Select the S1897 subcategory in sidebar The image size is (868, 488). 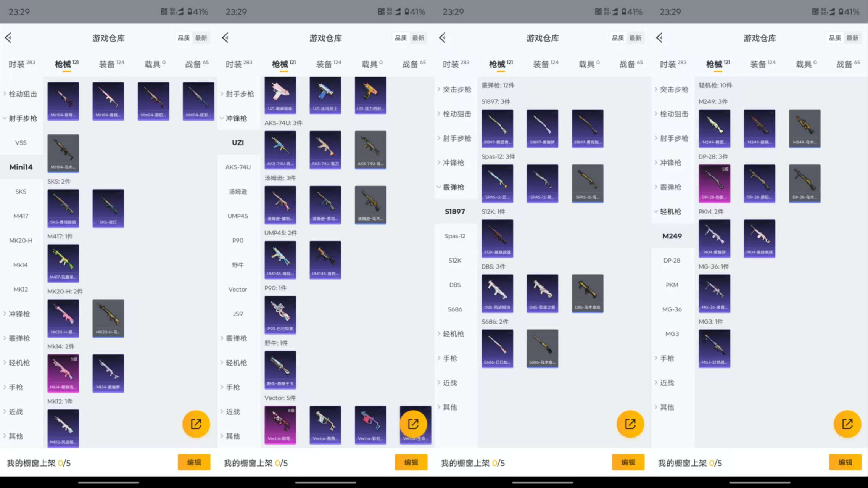coord(454,211)
